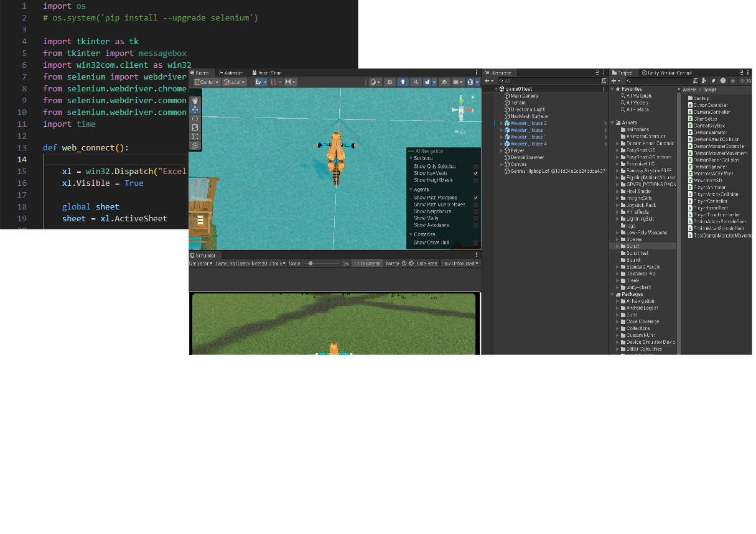Toggle scene lighting lightbulb icon
The image size is (756, 534).
(403, 82)
